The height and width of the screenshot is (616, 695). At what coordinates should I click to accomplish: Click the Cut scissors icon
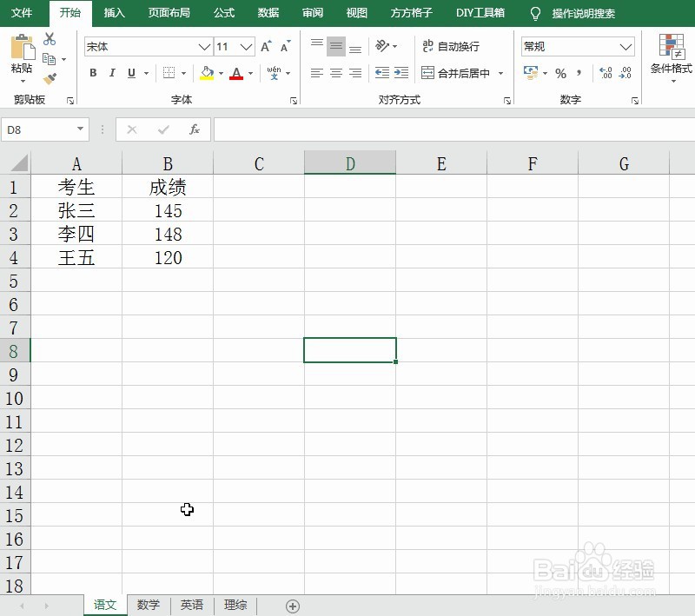49,39
